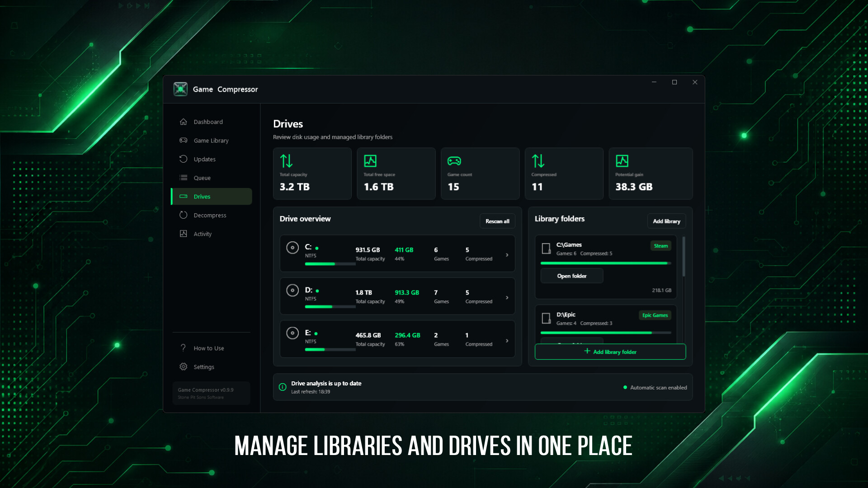Click the C:\Games library progress bar

[606, 263]
